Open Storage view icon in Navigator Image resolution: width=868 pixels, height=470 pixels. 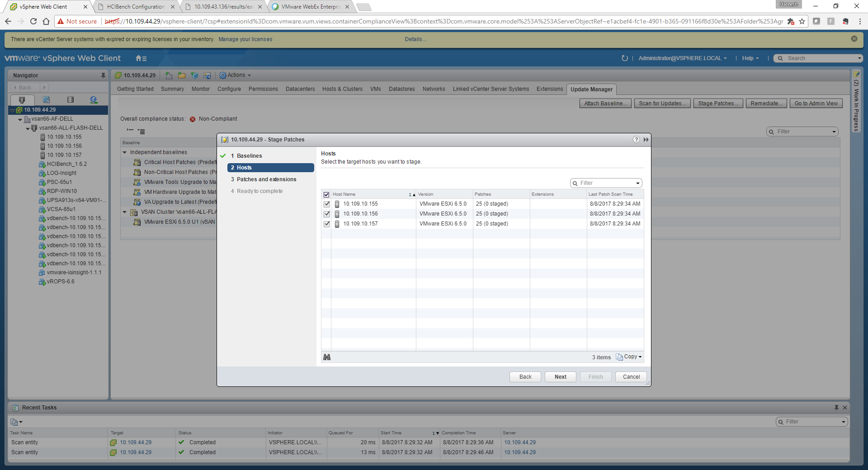(70, 100)
